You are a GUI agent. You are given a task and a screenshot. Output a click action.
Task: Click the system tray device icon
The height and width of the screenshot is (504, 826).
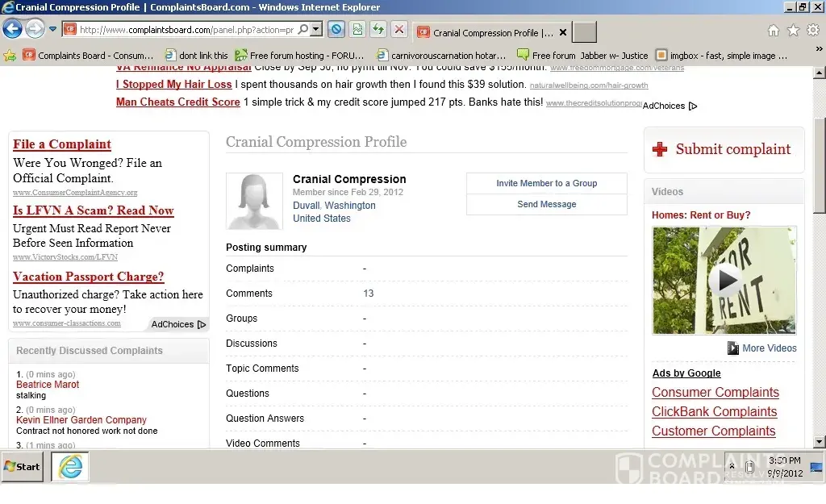(749, 467)
